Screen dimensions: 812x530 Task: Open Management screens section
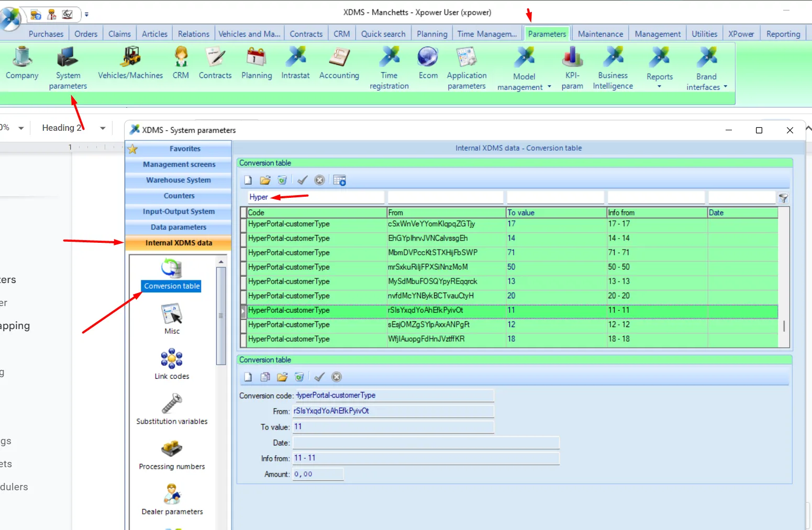tap(178, 164)
